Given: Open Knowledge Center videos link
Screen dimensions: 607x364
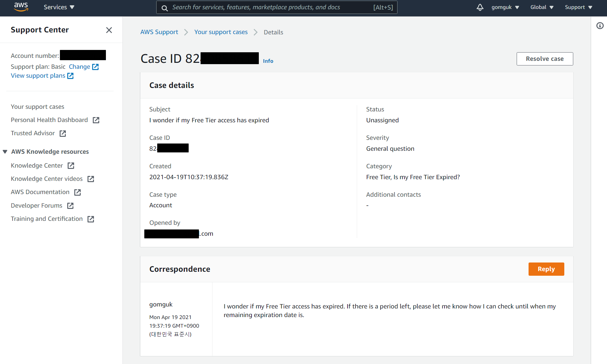Looking at the screenshot, I should click(x=47, y=179).
